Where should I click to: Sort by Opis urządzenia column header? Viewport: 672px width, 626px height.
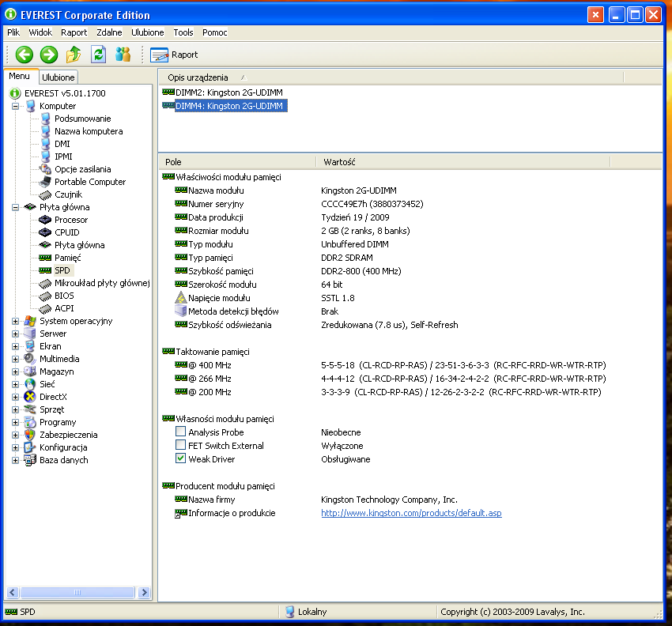(x=391, y=77)
